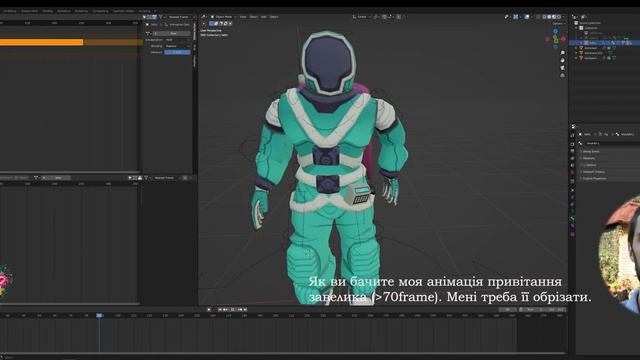Open the Bone Constraints properties tab
640x360 pixels.
[572, 225]
